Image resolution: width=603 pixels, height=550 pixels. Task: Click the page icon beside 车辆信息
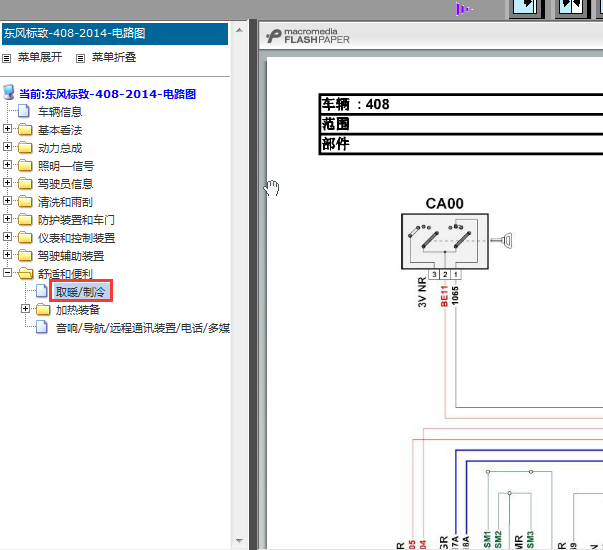[24, 111]
